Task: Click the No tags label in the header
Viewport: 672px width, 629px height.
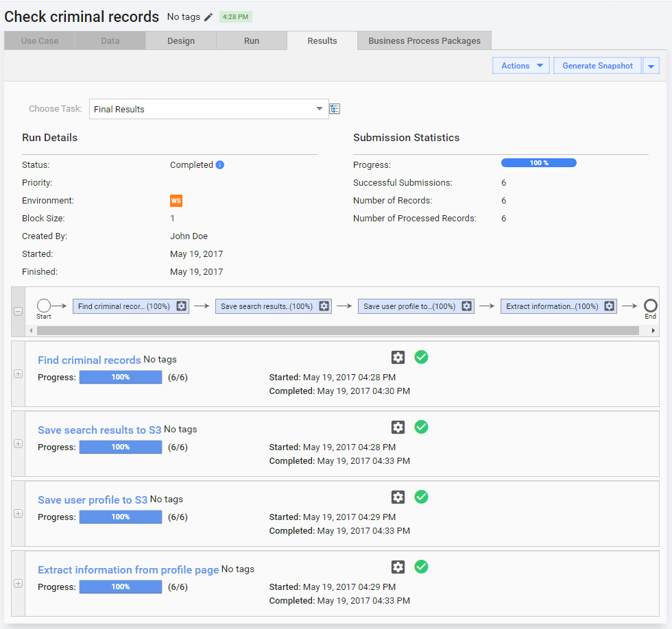Action: [x=184, y=16]
